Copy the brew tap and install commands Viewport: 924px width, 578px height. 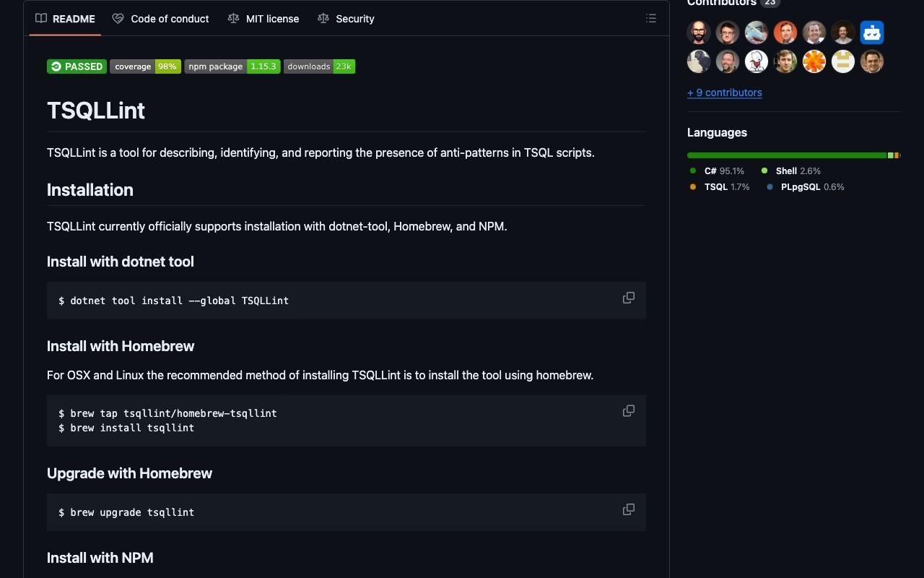(x=629, y=411)
